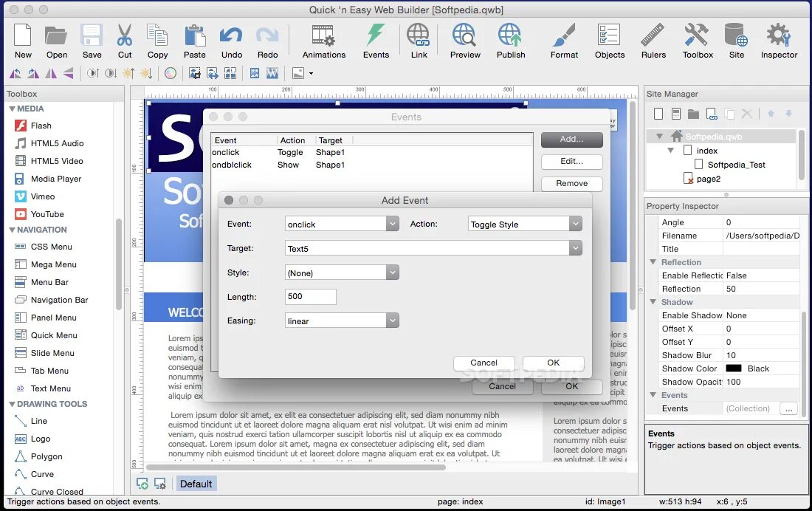Collapse the index page tree node
The image size is (812, 511).
point(670,151)
